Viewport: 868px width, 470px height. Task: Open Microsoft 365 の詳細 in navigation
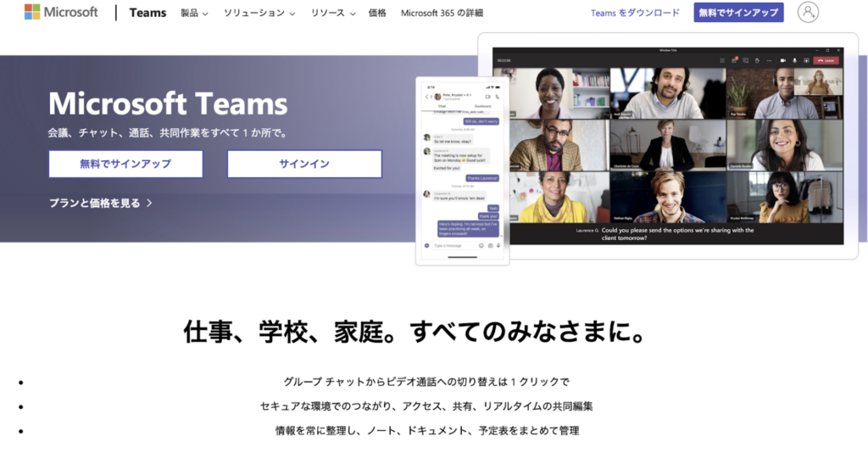[442, 13]
